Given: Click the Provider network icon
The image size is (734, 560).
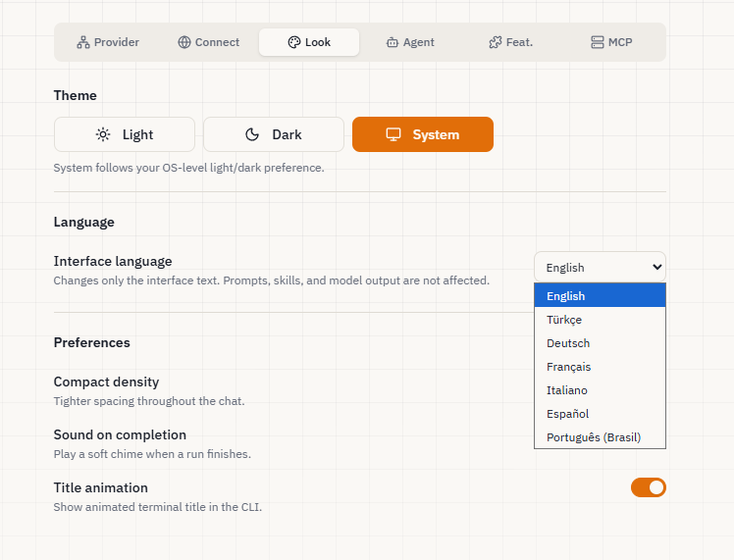Looking at the screenshot, I should [83, 42].
